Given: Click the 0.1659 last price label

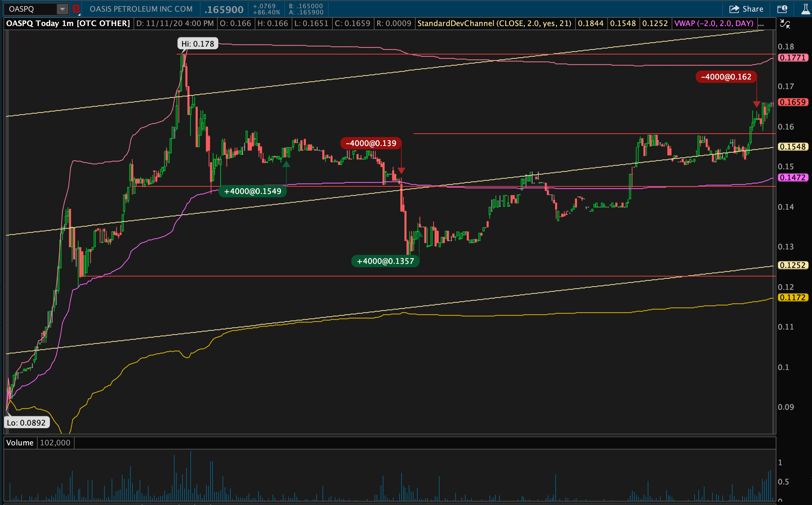Looking at the screenshot, I should pyautogui.click(x=792, y=102).
